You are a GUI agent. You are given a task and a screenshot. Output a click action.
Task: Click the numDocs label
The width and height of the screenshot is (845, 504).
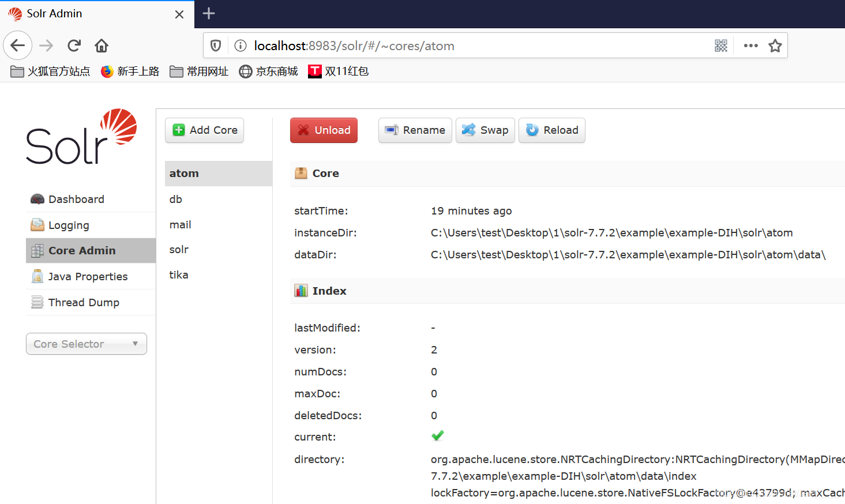pyautogui.click(x=320, y=372)
